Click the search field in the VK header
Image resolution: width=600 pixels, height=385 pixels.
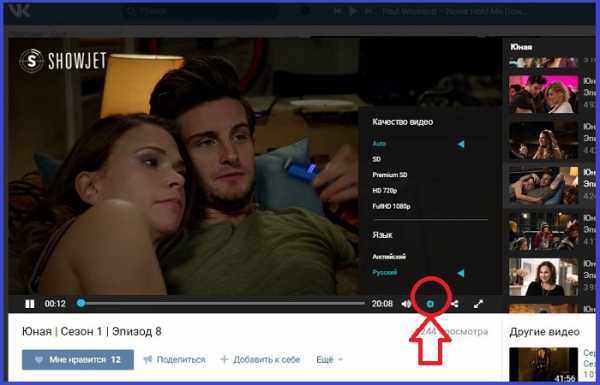(201, 11)
